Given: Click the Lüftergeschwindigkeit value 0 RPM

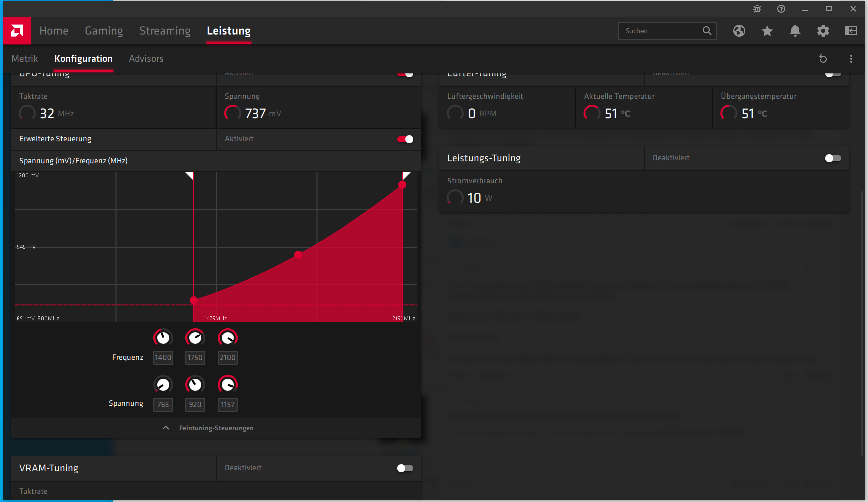Looking at the screenshot, I should coord(482,114).
